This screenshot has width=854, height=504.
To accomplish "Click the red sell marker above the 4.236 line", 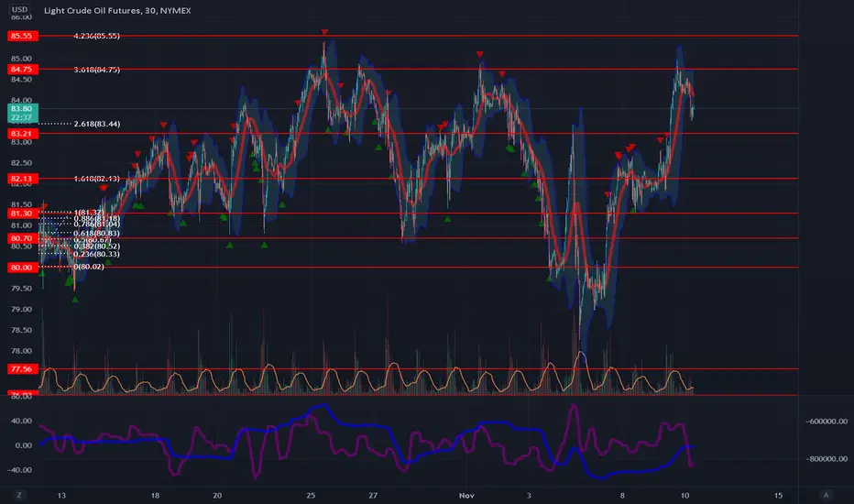I will tap(324, 32).
